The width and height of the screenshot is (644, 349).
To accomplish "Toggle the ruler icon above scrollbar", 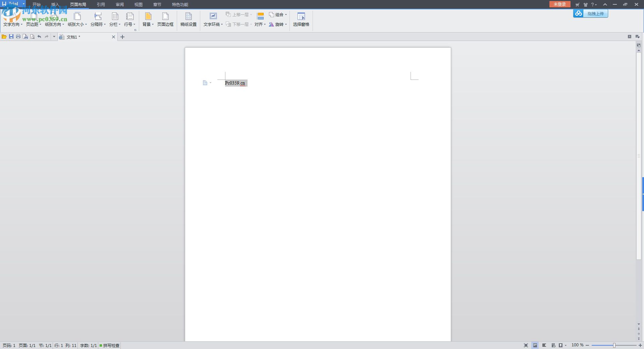I will pos(639,45).
